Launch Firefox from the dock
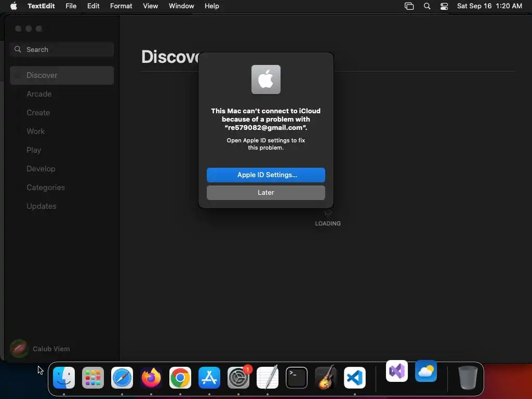Image resolution: width=532 pixels, height=399 pixels. click(151, 378)
